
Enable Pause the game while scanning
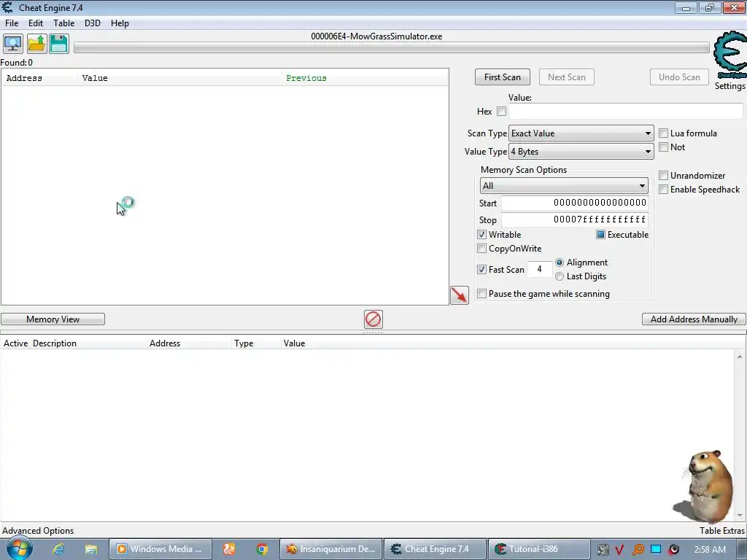(x=481, y=294)
